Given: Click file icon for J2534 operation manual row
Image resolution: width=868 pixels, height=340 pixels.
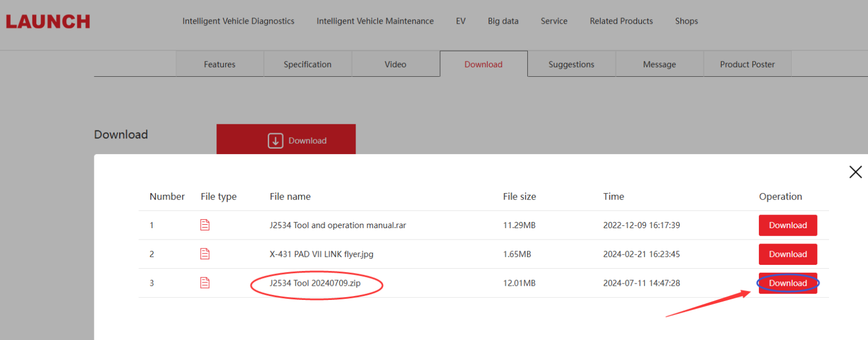Looking at the screenshot, I should (205, 225).
